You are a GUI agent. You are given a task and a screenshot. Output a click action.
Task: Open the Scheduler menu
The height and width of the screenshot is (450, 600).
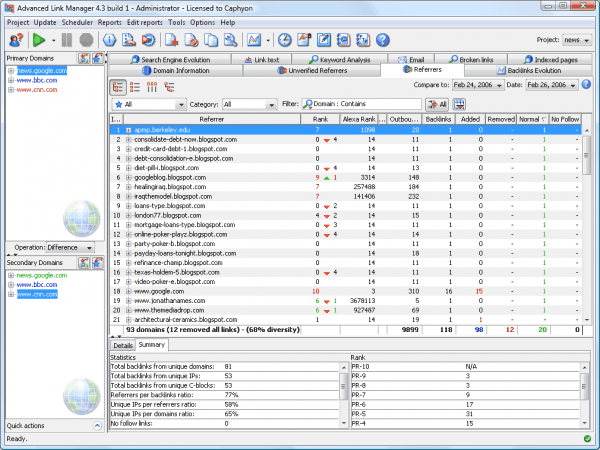tap(76, 21)
